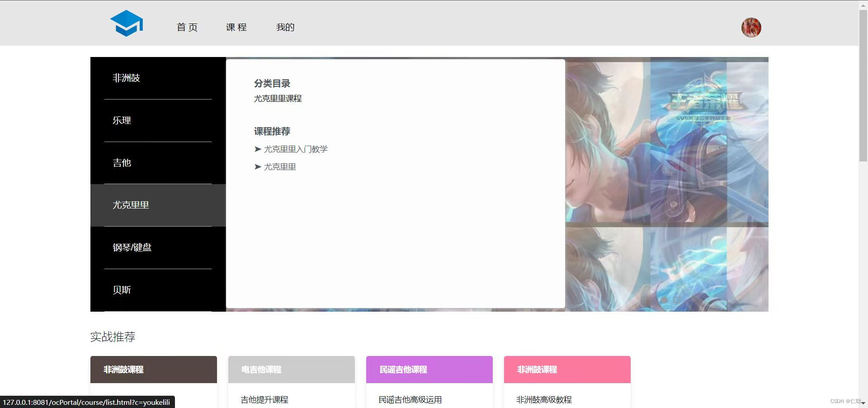Select the 钢琴/键盘 category in sidebar

158,247
